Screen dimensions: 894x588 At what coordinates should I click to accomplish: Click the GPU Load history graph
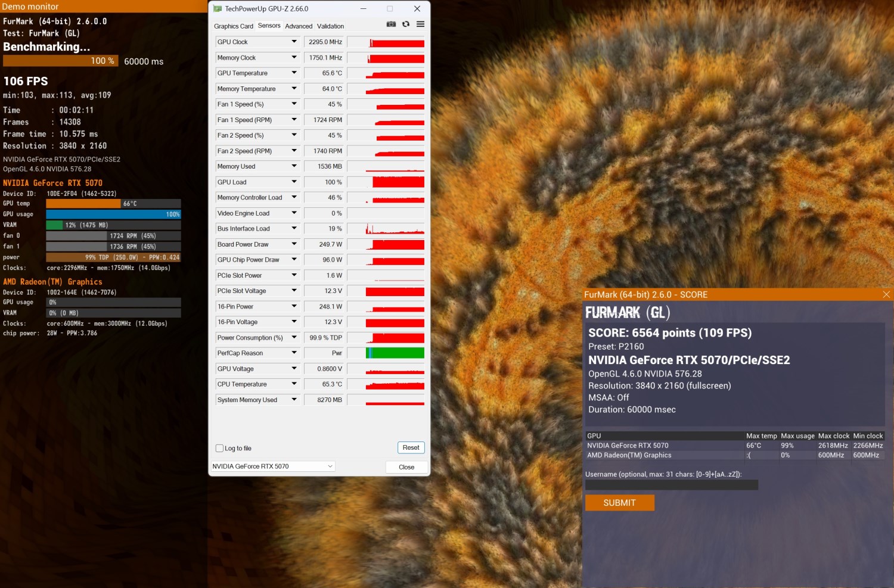[x=386, y=182]
